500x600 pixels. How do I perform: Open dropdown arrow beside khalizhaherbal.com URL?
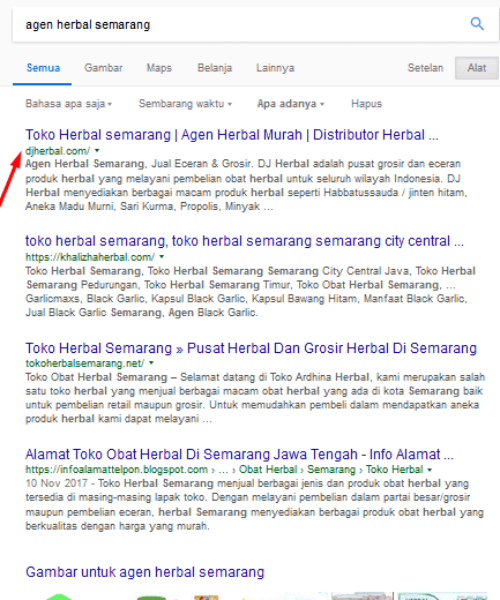pos(161,257)
